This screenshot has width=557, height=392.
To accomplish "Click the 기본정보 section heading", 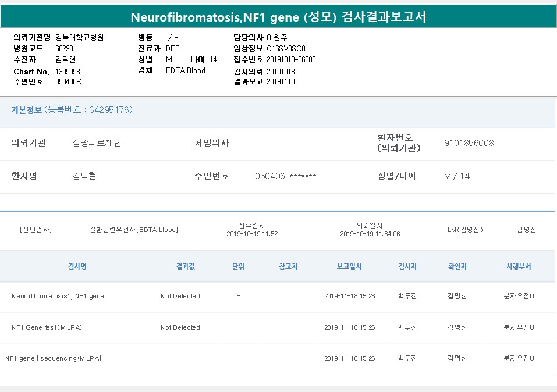I will [26, 109].
